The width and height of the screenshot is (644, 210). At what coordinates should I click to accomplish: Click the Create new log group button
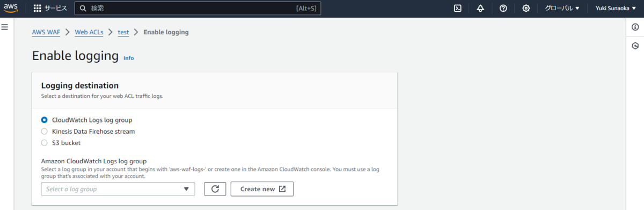point(262,189)
